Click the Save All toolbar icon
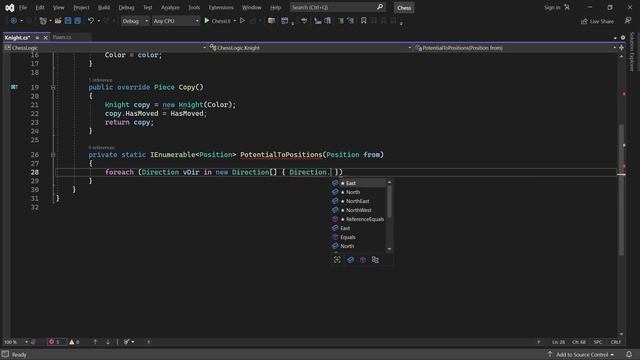Image resolution: width=640 pixels, height=360 pixels. pos(78,21)
